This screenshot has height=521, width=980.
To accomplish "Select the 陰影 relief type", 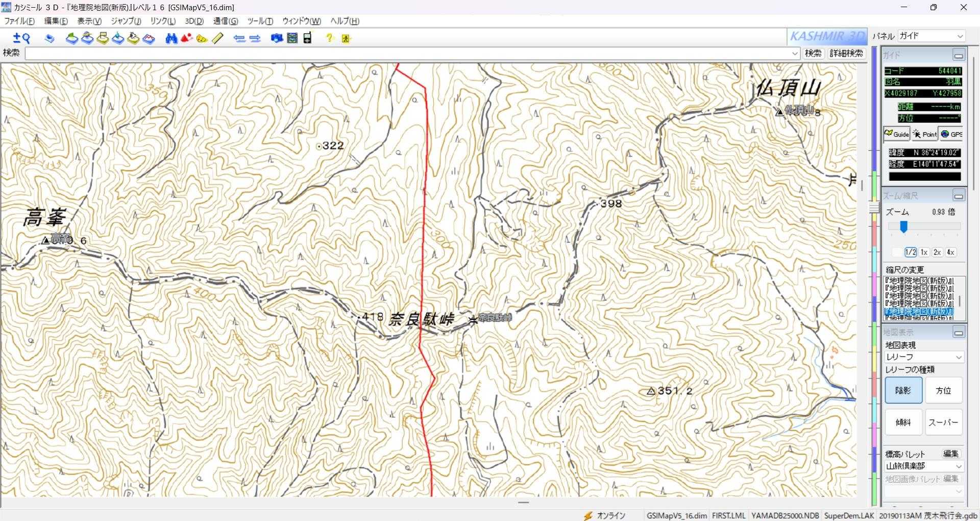I will point(903,390).
